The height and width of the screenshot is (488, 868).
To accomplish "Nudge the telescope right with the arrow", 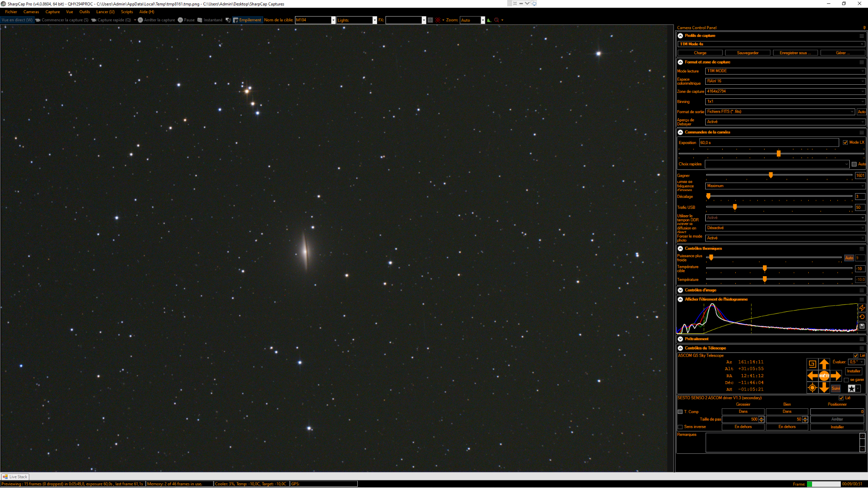I will [836, 376].
